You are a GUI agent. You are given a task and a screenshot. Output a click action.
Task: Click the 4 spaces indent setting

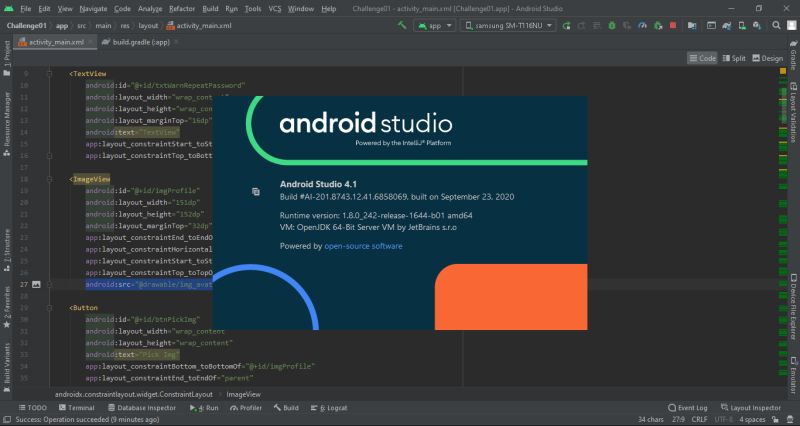[753, 419]
